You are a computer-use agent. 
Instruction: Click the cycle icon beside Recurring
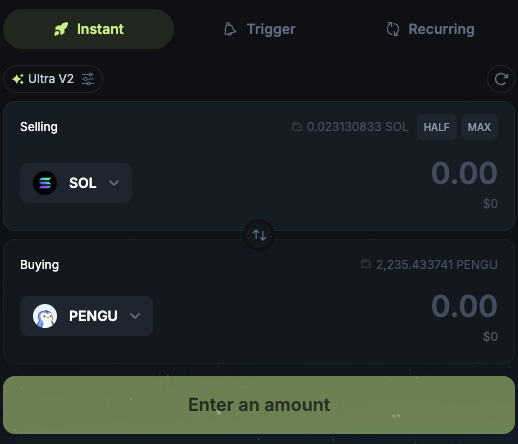[x=393, y=29]
